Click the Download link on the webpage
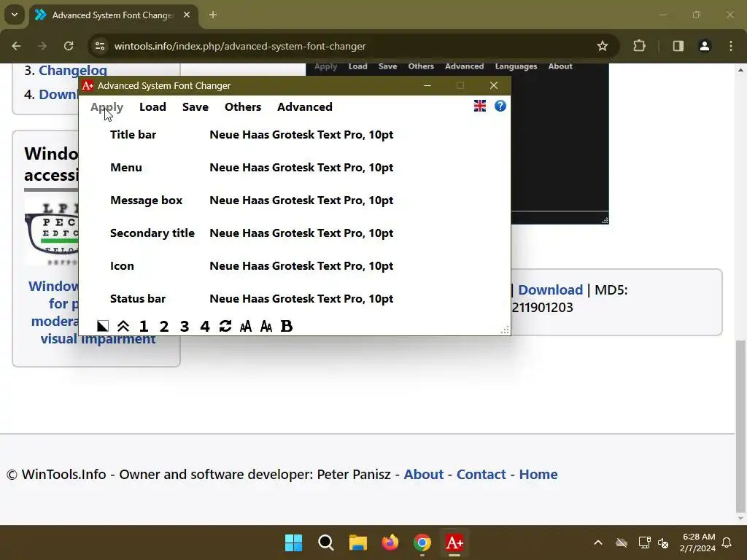Screen dimensions: 747x560 (550, 290)
